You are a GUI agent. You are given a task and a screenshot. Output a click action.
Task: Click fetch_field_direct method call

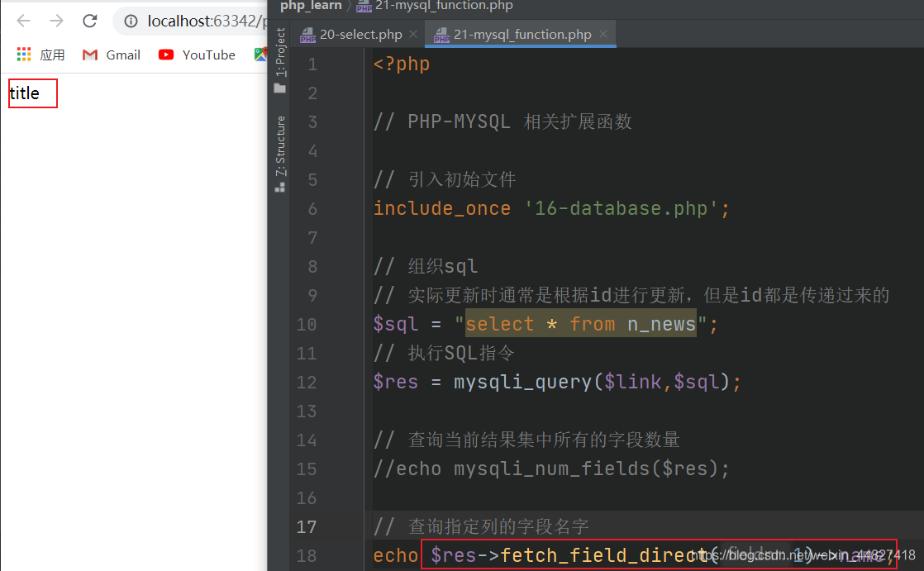[603, 555]
